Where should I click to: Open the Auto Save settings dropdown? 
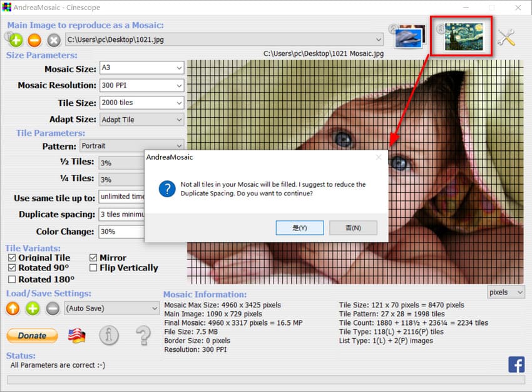pos(111,308)
